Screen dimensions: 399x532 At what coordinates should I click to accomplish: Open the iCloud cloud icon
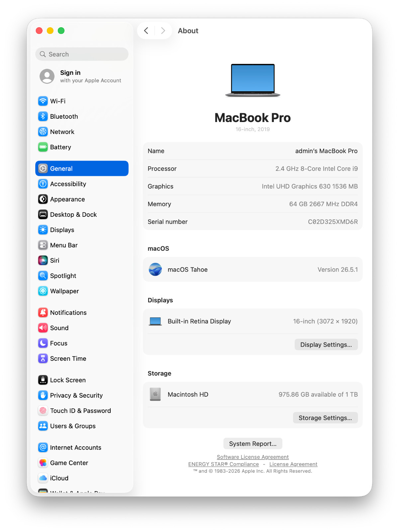43,478
